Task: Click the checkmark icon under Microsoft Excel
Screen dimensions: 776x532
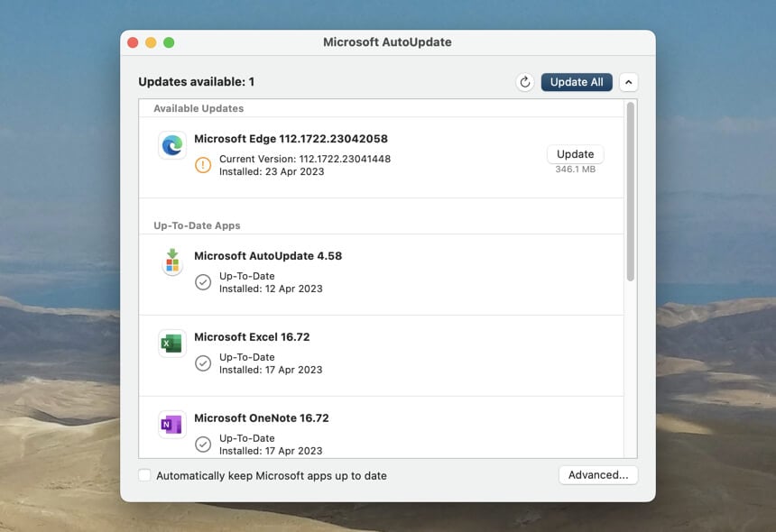Action: tap(203, 363)
